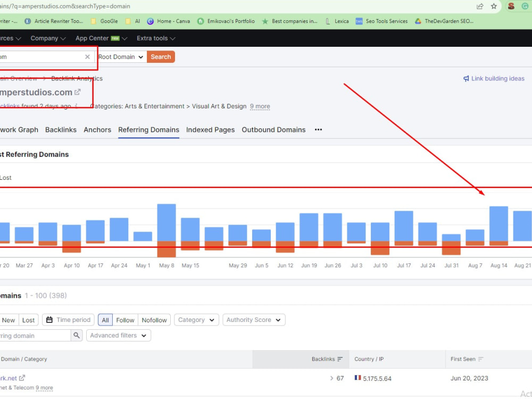
Task: Open TheDevGarden SEO Drive bookmark
Action: click(x=444, y=21)
